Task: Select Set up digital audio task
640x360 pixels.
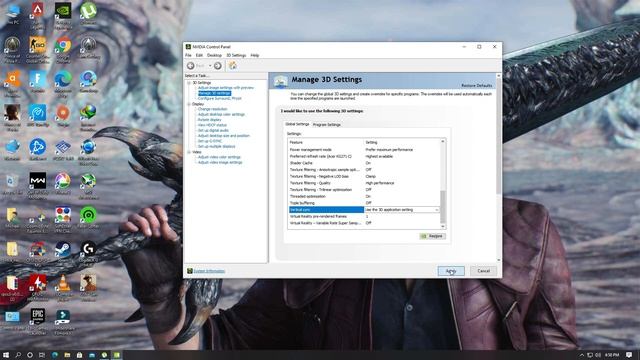Action: [213, 130]
